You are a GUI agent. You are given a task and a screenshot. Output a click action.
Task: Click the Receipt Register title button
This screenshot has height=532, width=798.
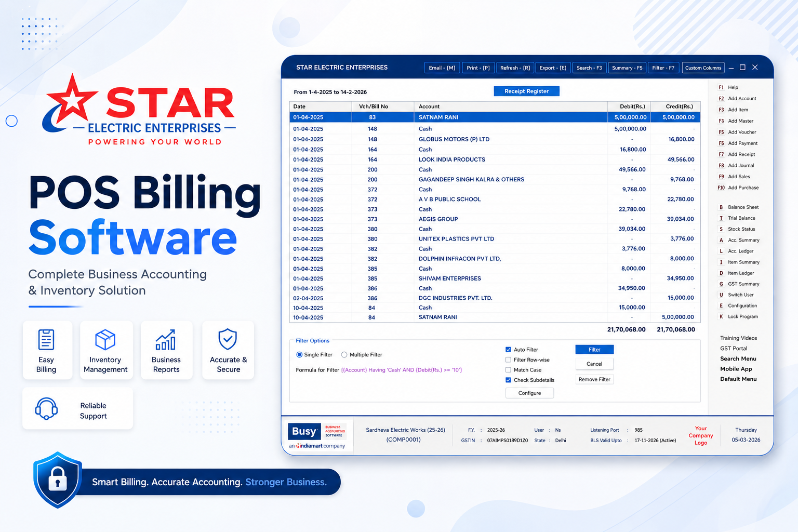click(526, 91)
